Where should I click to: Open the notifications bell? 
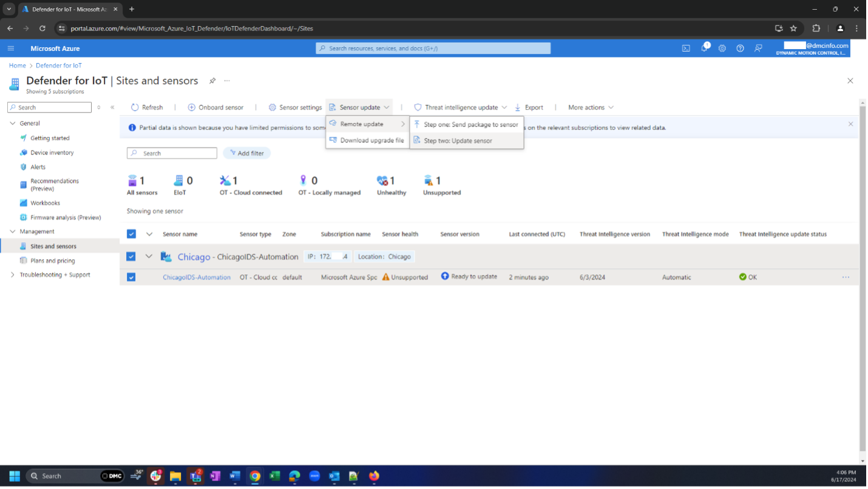704,48
